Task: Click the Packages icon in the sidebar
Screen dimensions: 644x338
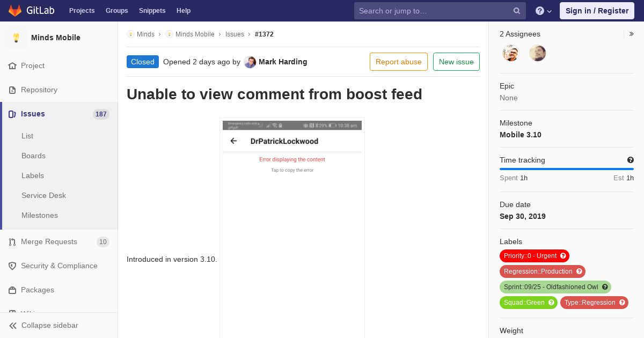Action: click(12, 290)
